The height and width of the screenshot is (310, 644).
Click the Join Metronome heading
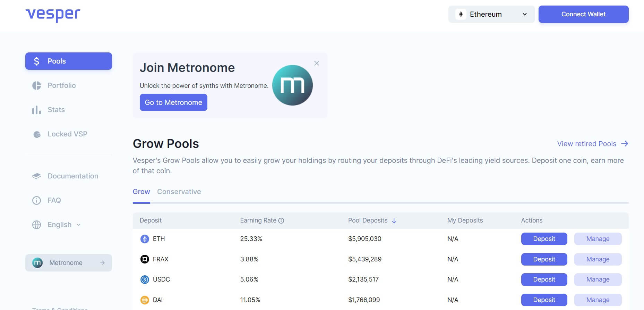(x=187, y=68)
